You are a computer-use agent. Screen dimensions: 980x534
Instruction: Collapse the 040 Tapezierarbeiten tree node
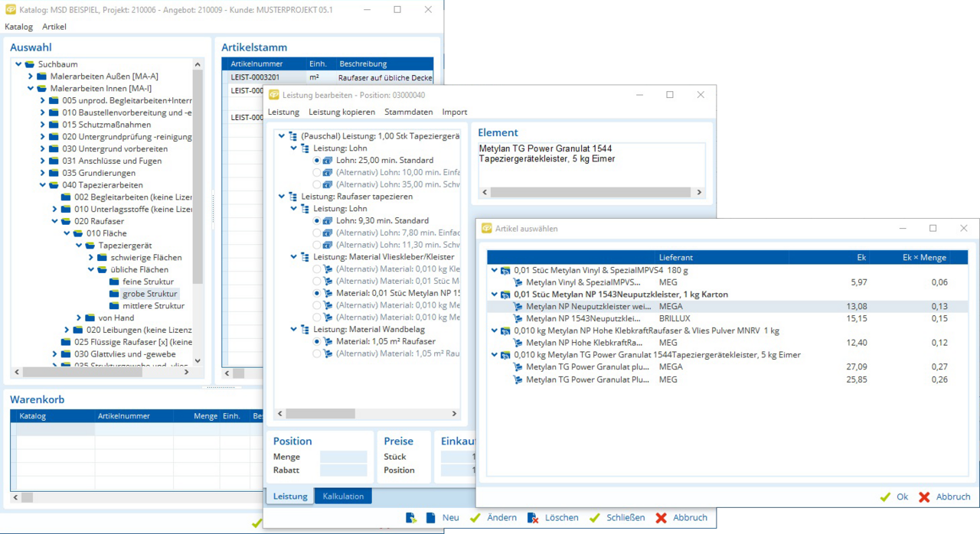pyautogui.click(x=43, y=185)
